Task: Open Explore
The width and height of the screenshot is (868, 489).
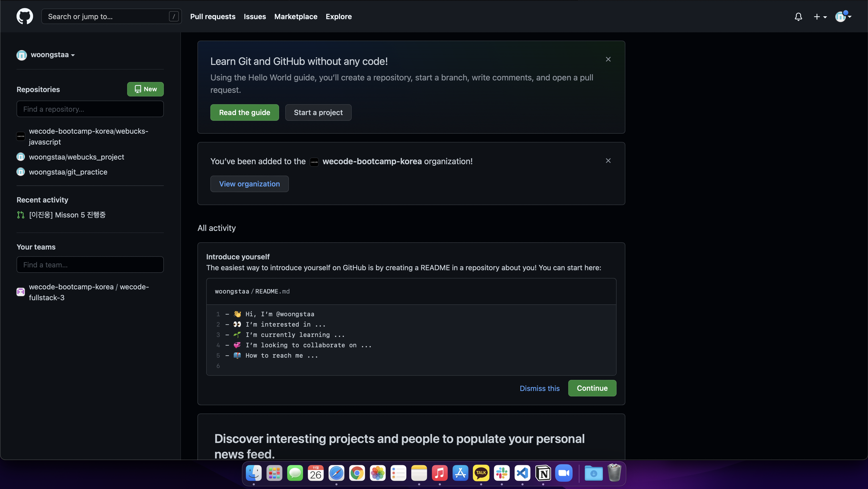Action: [338, 17]
